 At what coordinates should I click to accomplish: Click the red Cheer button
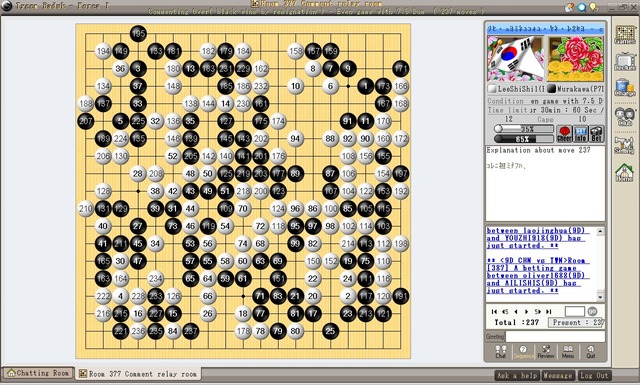(564, 134)
